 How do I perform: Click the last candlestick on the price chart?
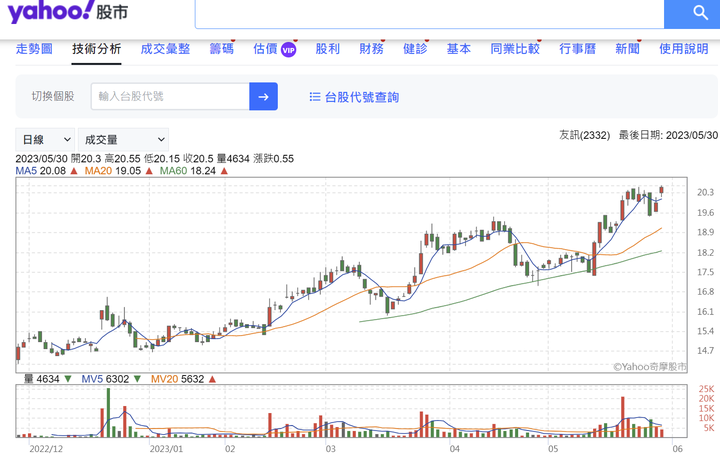(662, 190)
